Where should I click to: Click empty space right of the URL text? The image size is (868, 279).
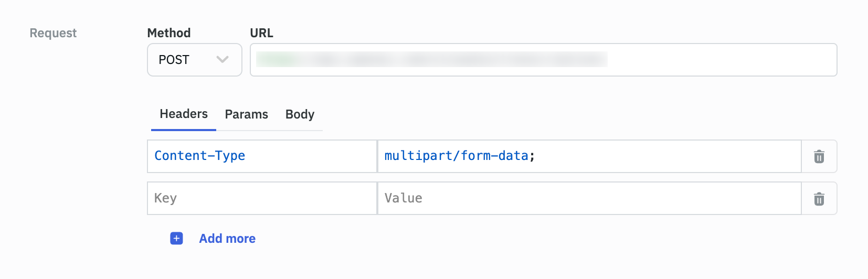(x=719, y=60)
